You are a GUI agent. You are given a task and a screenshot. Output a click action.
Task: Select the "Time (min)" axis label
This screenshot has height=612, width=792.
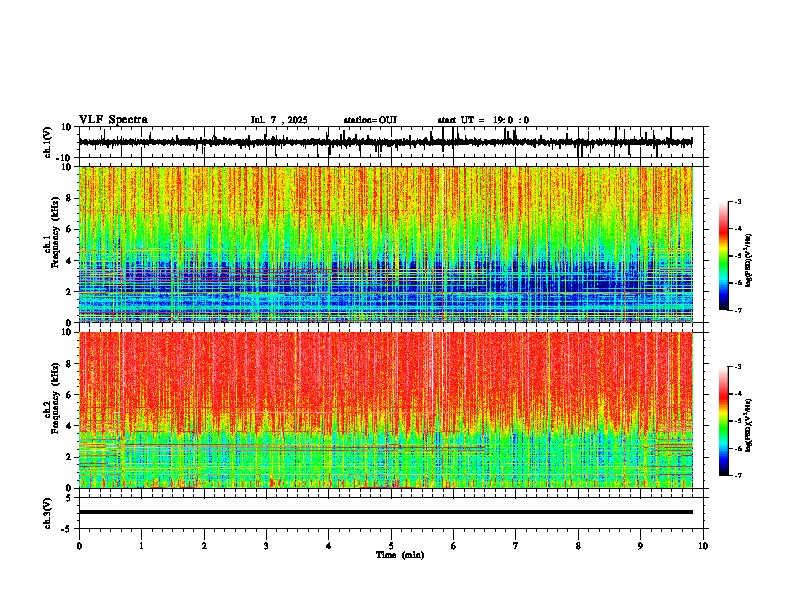pyautogui.click(x=400, y=555)
